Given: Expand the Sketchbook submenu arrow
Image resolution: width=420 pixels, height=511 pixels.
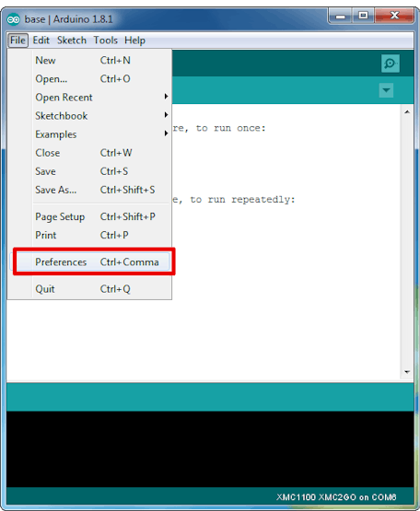Looking at the screenshot, I should [x=166, y=115].
